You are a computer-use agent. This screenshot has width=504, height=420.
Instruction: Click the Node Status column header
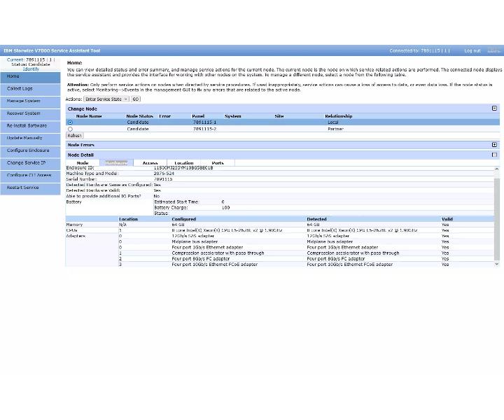(x=139, y=116)
